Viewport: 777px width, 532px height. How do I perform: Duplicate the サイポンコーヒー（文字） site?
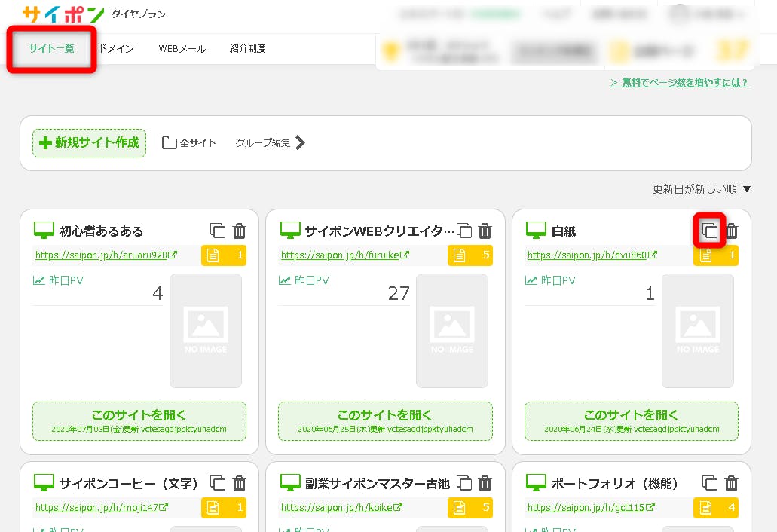click(218, 483)
